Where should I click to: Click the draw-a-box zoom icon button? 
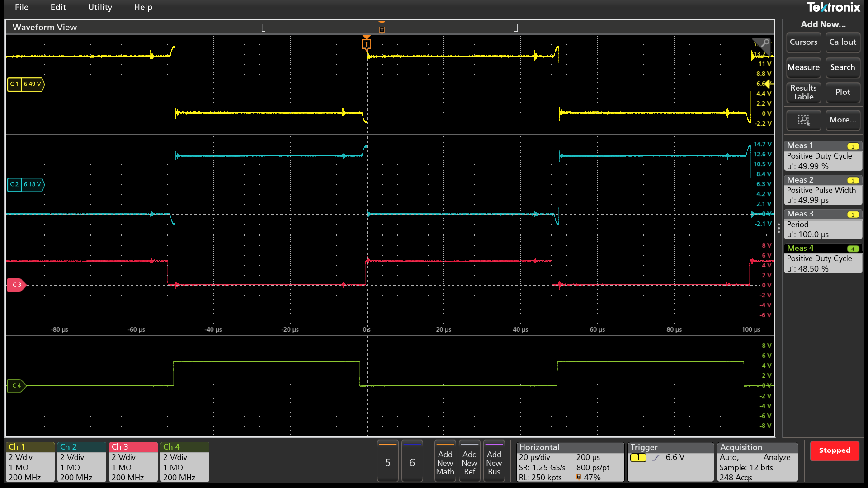pyautogui.click(x=803, y=120)
